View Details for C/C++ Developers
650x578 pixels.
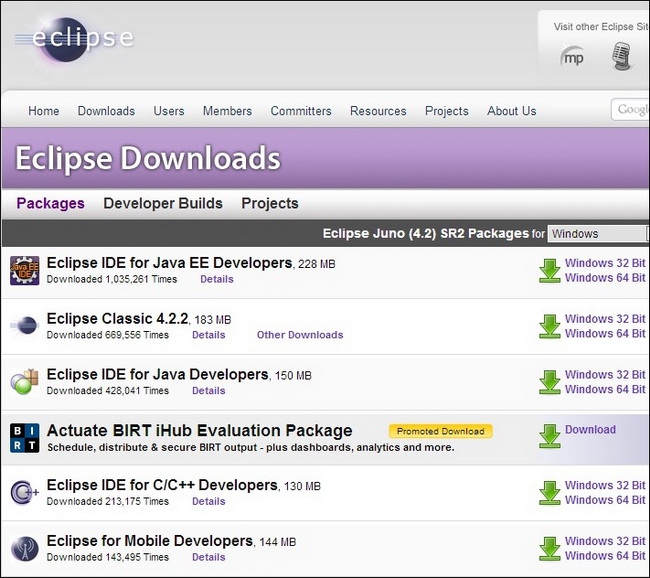(209, 501)
